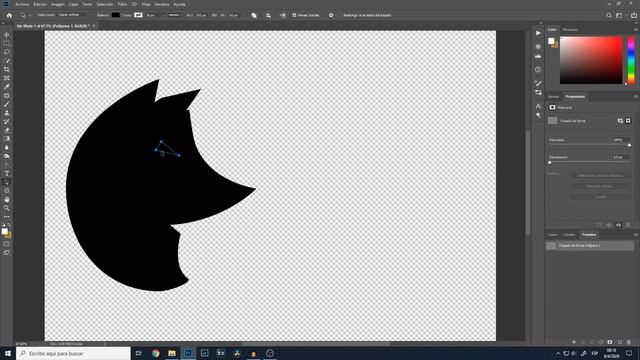640x360 pixels.
Task: Swap foreground and background colors
Action: 9,224
